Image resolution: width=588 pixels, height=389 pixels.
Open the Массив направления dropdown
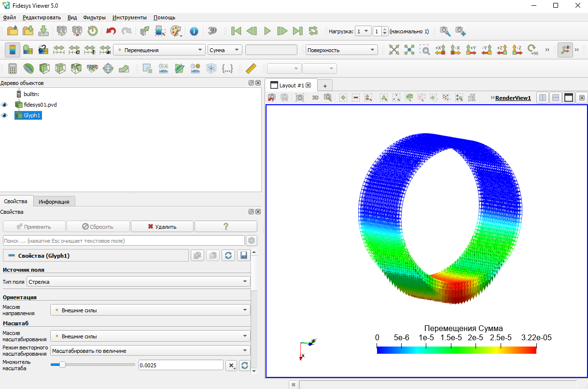[x=150, y=310]
